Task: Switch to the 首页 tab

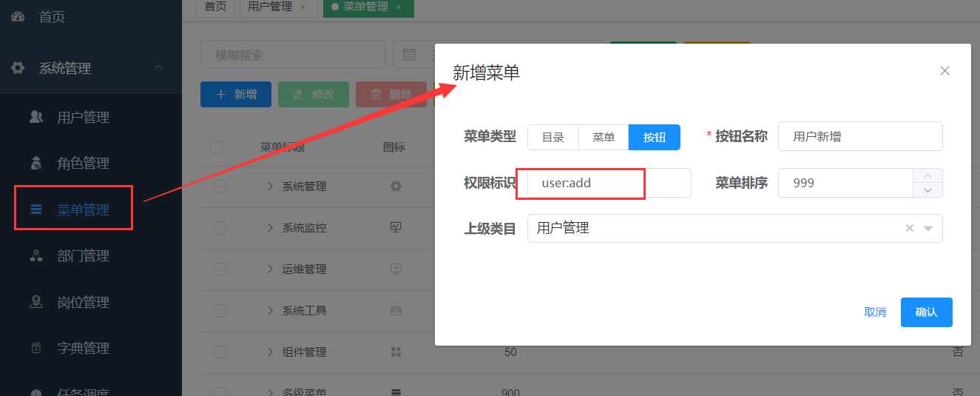Action: click(215, 7)
